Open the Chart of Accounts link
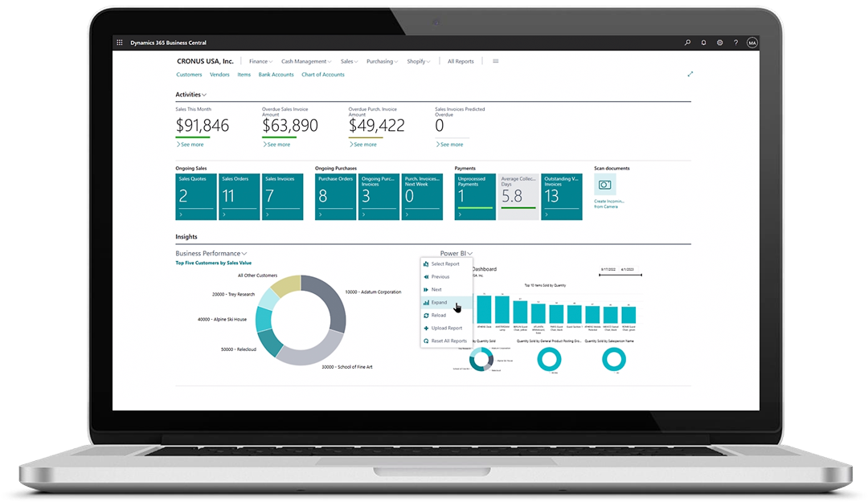The height and width of the screenshot is (502, 868). 323,75
